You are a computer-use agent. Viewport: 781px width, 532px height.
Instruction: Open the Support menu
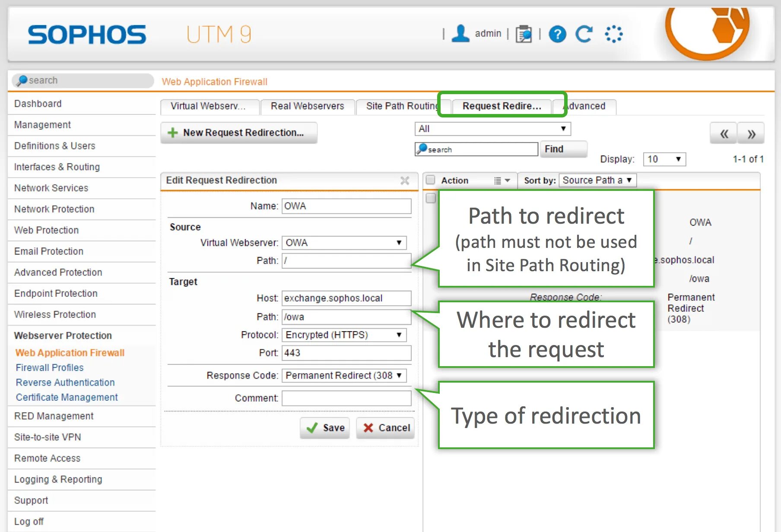pyautogui.click(x=82, y=500)
